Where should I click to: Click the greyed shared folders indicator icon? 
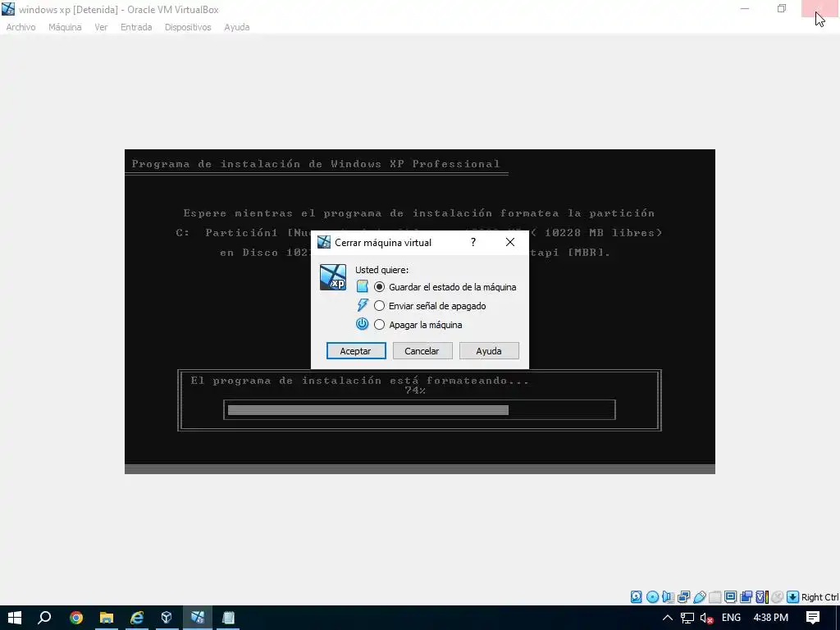point(714,597)
